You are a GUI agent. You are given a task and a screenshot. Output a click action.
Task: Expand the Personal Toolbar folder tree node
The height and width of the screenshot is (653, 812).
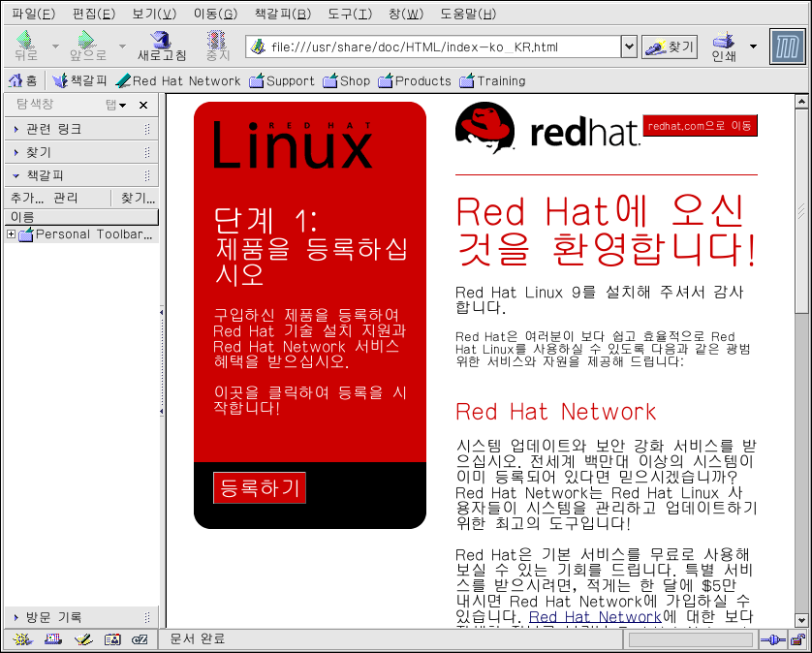[x=11, y=234]
